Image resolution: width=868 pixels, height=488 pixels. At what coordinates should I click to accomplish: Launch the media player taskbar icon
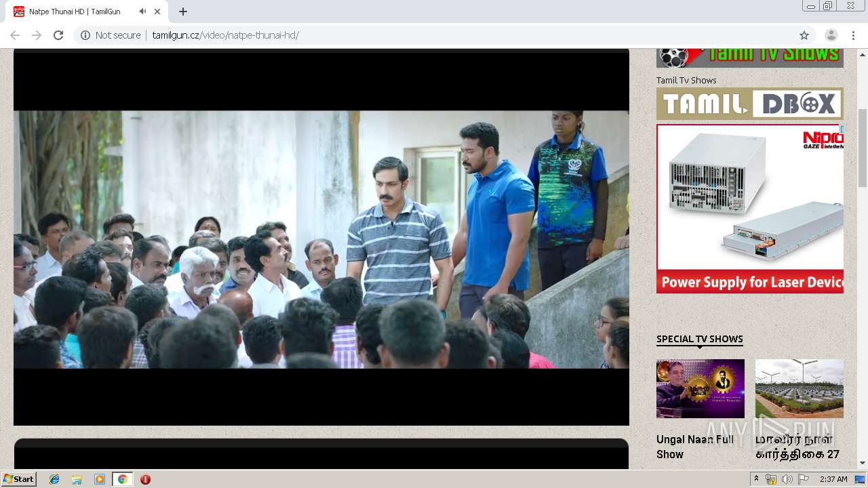[x=100, y=479]
